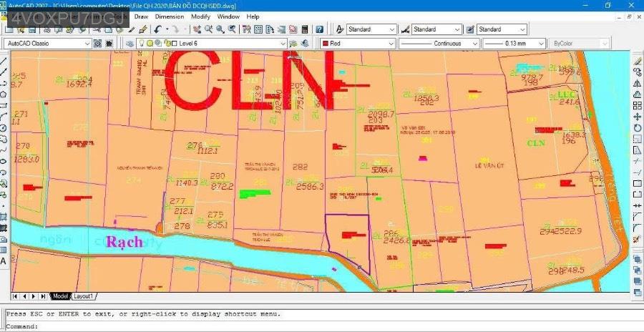The height and width of the screenshot is (332, 644).
Task: Select the Multiline Text tool 'A'
Action: (4, 261)
